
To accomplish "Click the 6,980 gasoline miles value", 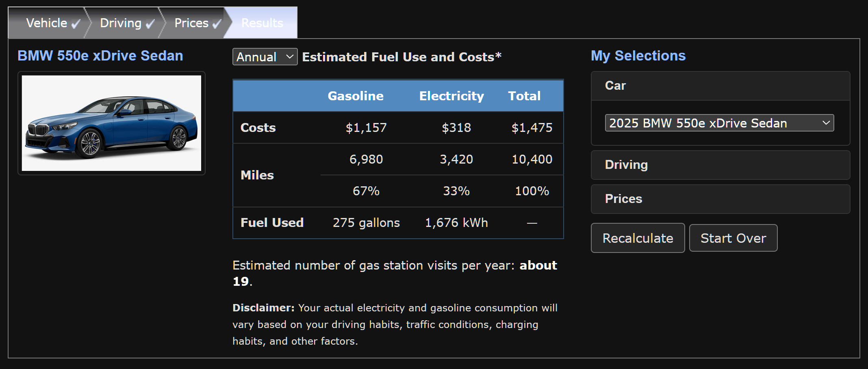I will pyautogui.click(x=366, y=159).
